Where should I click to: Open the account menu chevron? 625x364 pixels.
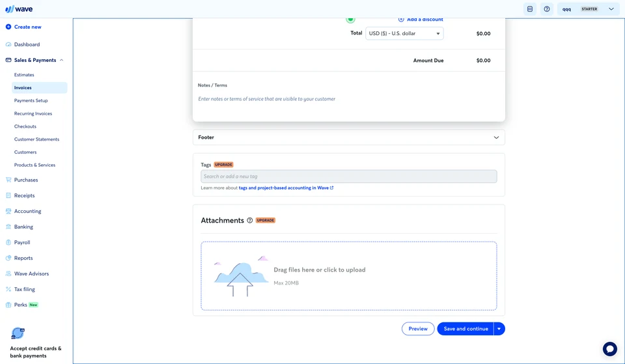point(611,8)
